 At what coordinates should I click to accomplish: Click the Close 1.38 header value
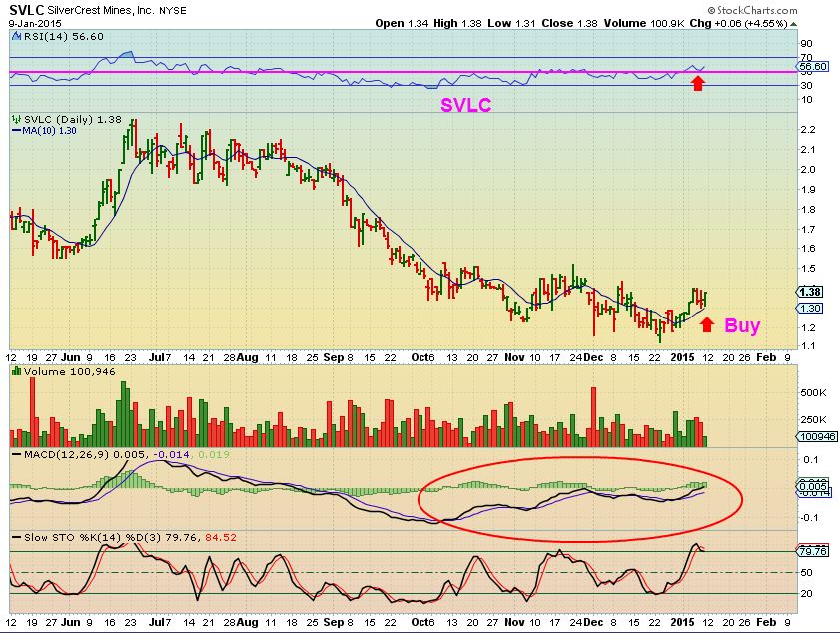pyautogui.click(x=569, y=23)
